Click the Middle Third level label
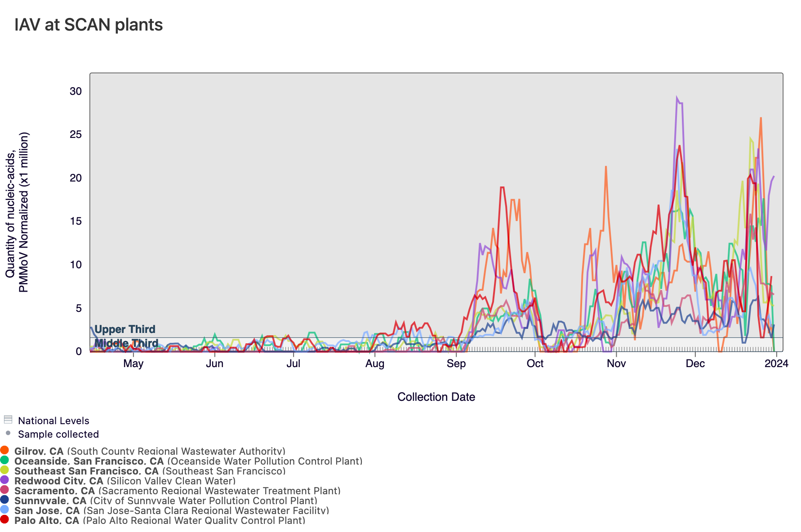The width and height of the screenshot is (801, 532). pos(126,344)
